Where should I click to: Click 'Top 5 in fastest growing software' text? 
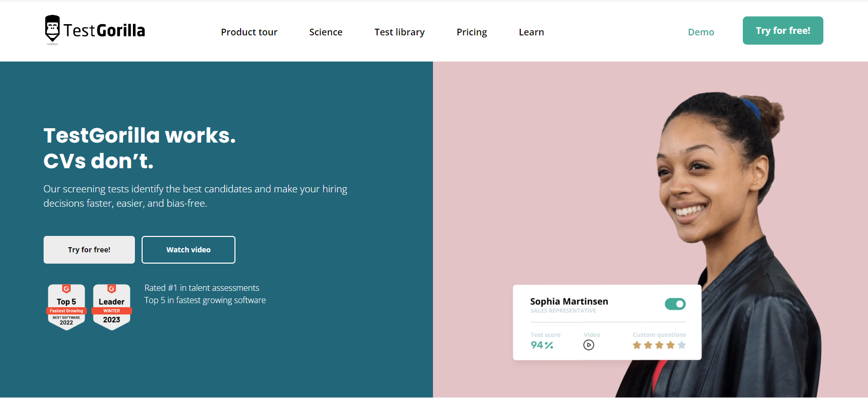point(205,300)
